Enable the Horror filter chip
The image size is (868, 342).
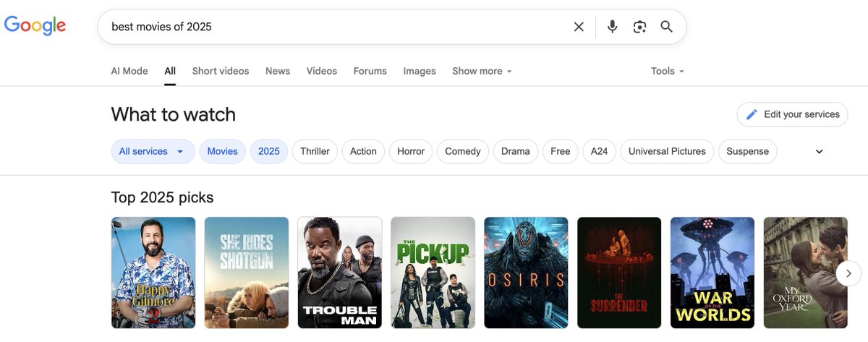pos(411,151)
